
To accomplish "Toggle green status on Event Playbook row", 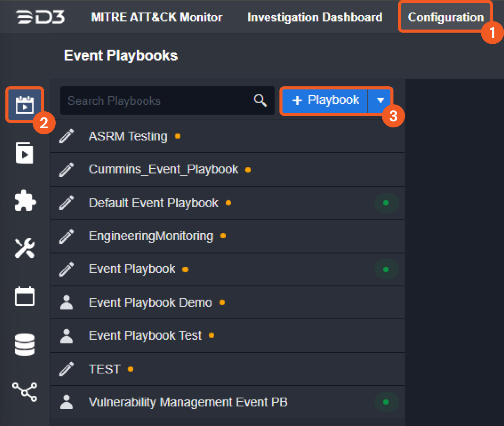I will click(386, 269).
